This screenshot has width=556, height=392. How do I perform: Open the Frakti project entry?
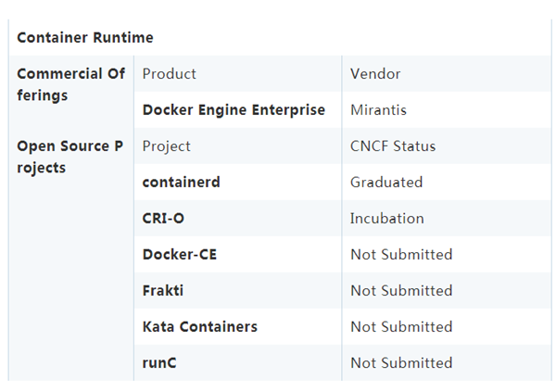point(163,291)
